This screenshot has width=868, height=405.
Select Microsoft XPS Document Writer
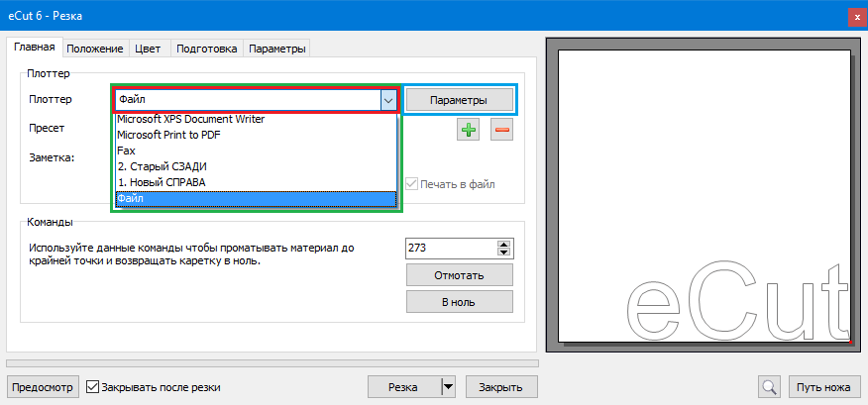point(257,119)
